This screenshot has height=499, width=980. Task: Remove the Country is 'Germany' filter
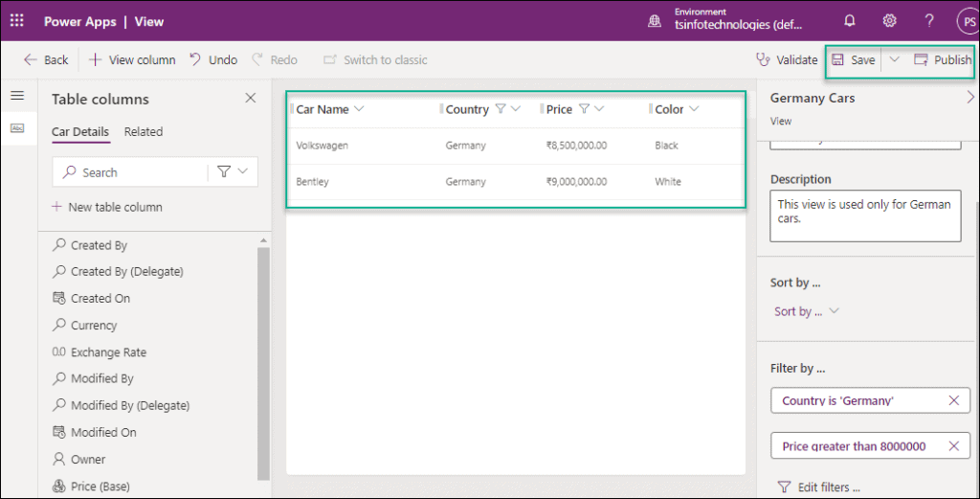pyautogui.click(x=954, y=400)
